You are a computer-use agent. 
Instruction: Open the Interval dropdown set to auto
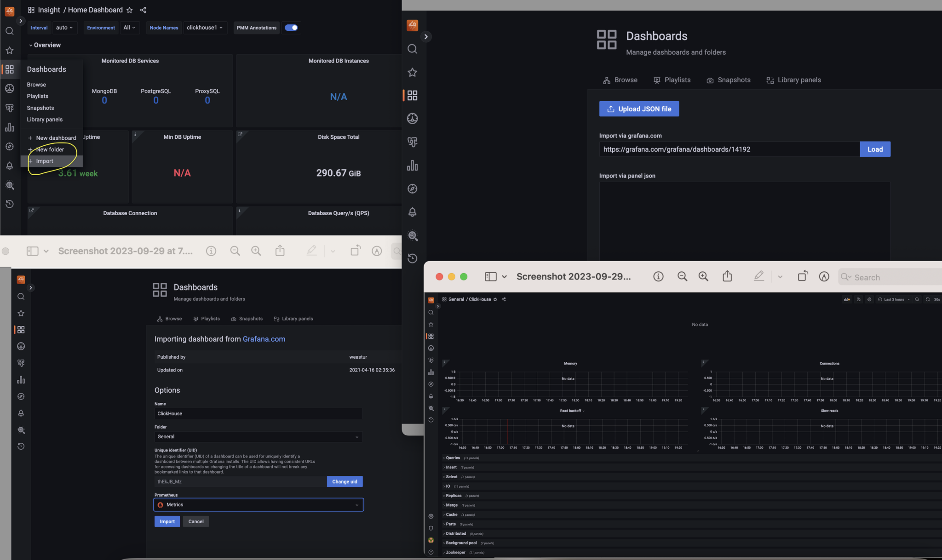click(x=65, y=28)
